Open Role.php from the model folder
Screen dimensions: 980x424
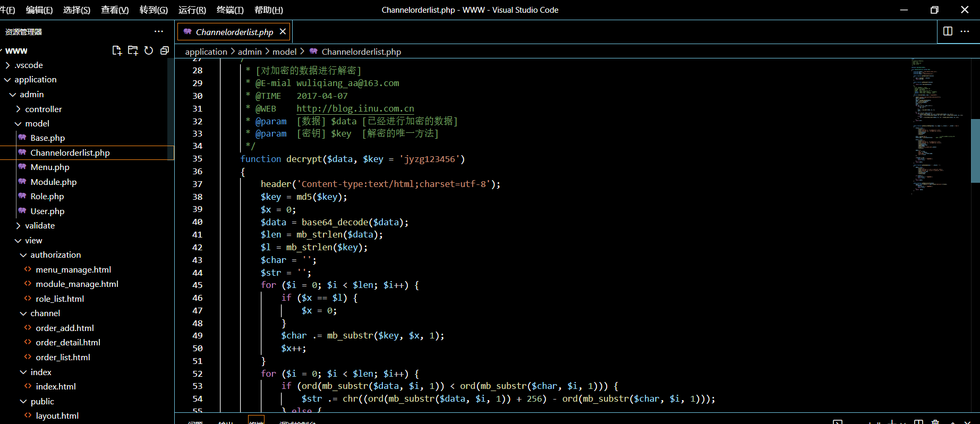click(x=47, y=196)
